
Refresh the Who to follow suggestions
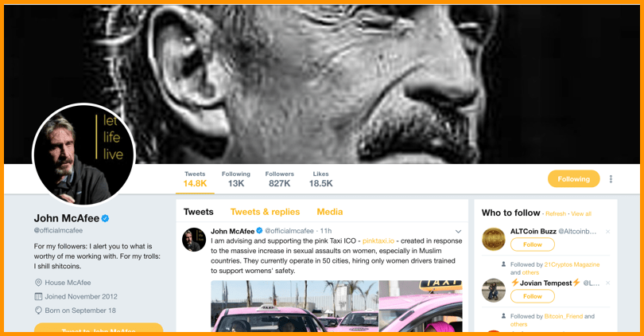556,214
